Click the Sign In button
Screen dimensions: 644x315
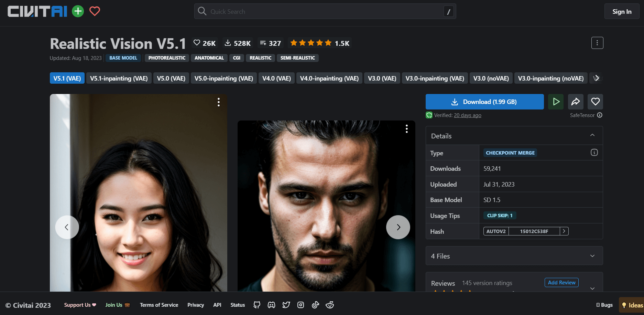click(x=622, y=12)
